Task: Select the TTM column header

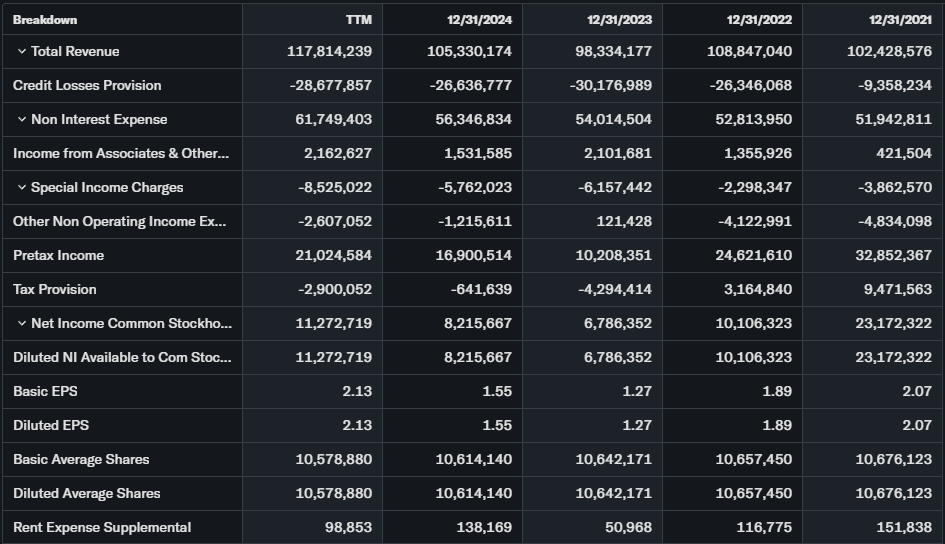Action: (x=359, y=19)
